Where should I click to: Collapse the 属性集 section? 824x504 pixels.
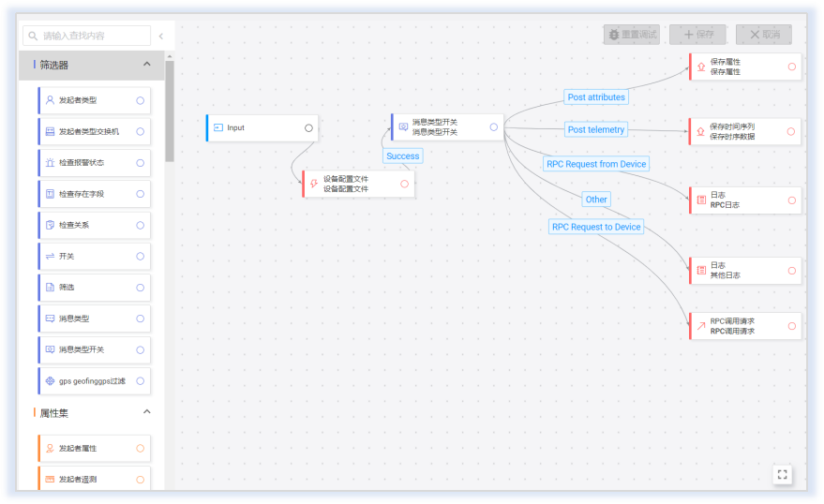tap(147, 411)
